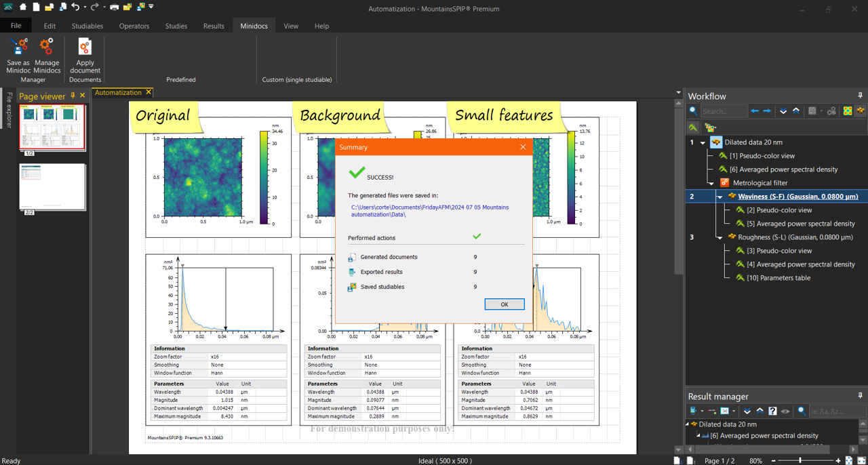
Task: Click the Save as Minidoc icon
Action: (18, 46)
